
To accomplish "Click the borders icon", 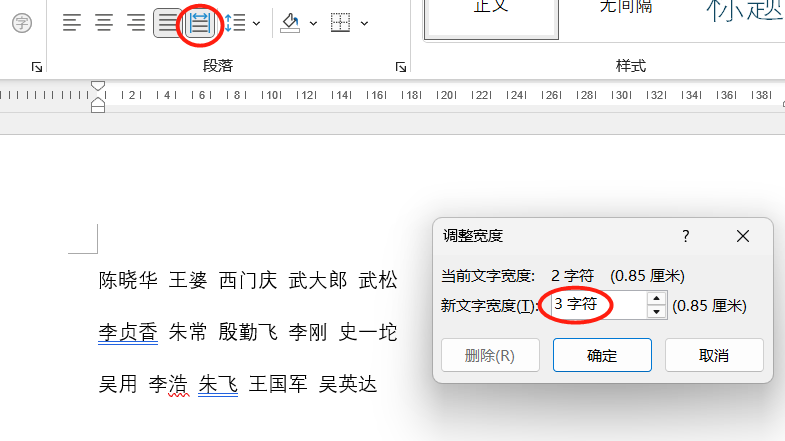I will coord(340,23).
